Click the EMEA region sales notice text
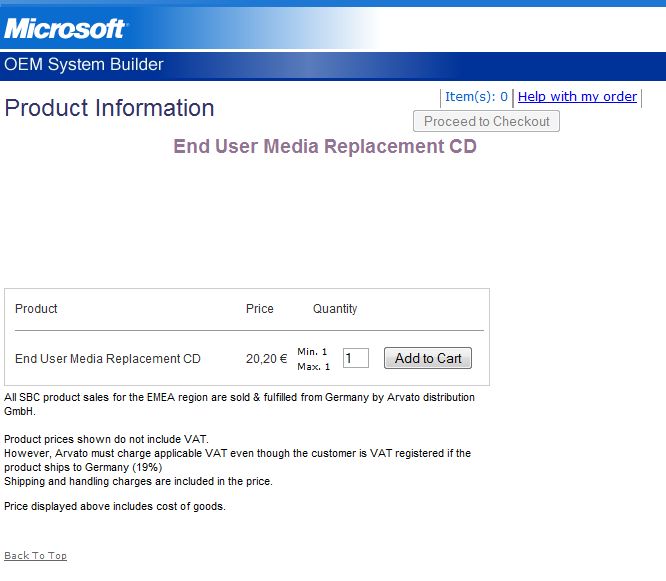Screen dimensions: 666x581 click(239, 398)
